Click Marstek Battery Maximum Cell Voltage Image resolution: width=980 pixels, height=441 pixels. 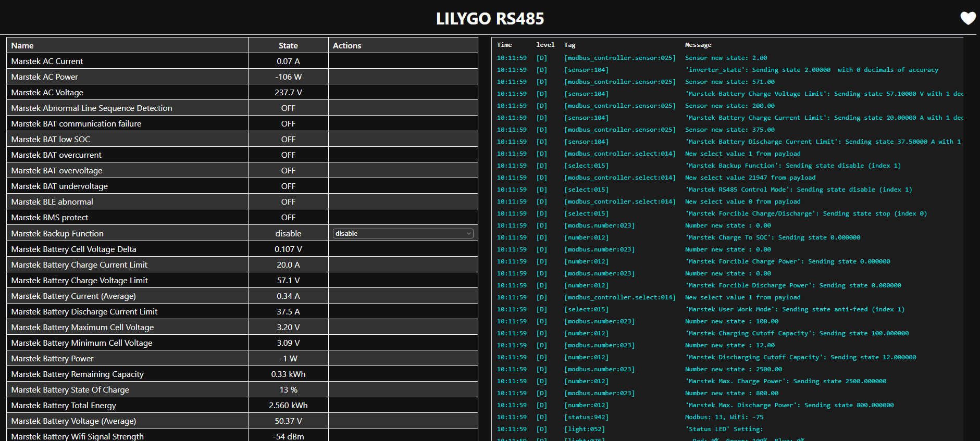tap(82, 327)
